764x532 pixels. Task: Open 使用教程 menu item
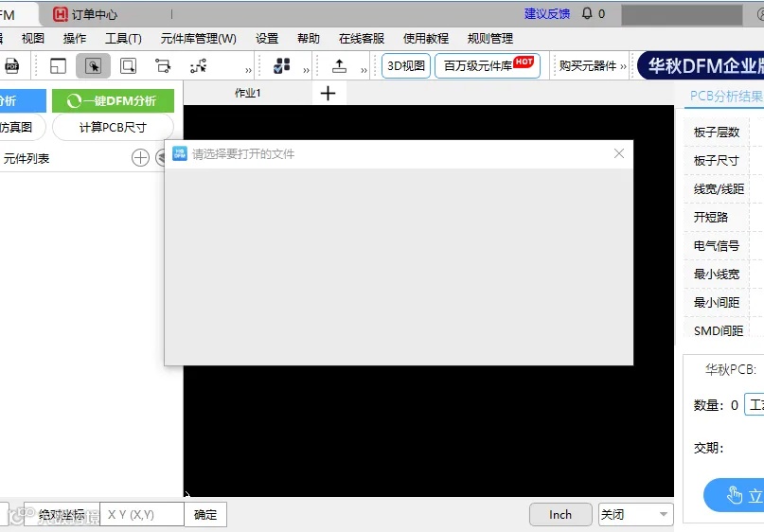tap(426, 39)
